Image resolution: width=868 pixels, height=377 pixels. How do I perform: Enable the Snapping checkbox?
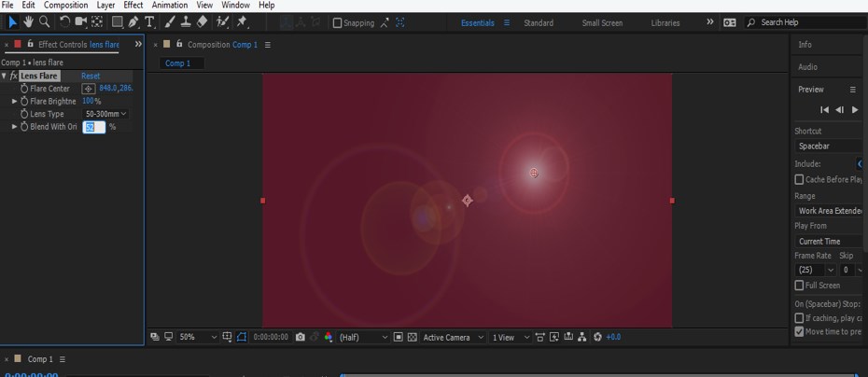click(337, 23)
